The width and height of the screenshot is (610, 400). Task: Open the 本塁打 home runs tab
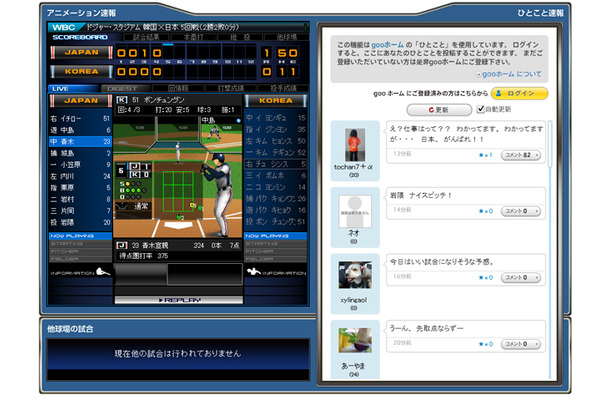point(193,37)
